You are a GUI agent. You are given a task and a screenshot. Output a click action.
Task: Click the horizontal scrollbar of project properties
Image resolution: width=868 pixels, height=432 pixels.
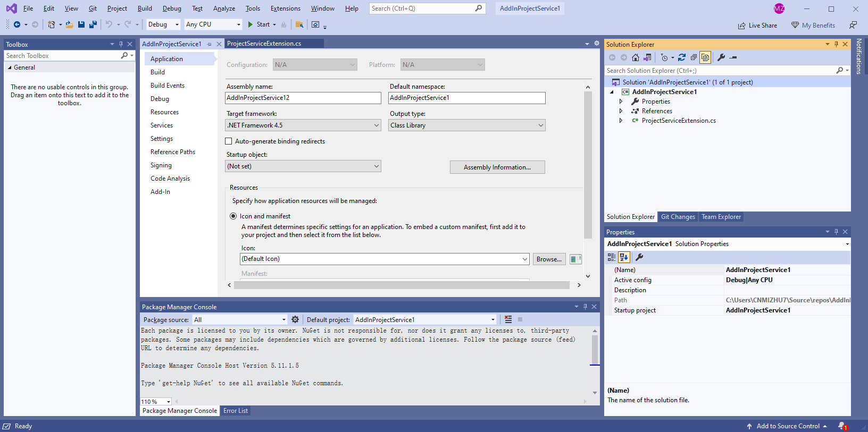(x=402, y=285)
